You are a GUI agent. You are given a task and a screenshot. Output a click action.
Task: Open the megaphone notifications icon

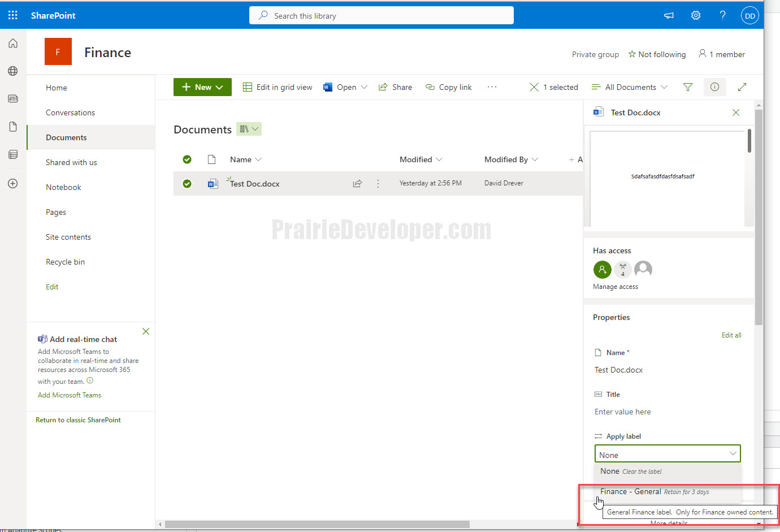[669, 15]
